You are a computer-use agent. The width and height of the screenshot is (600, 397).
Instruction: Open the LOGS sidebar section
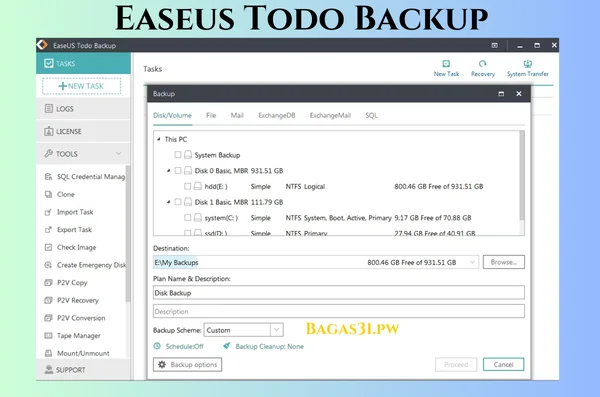(83, 109)
